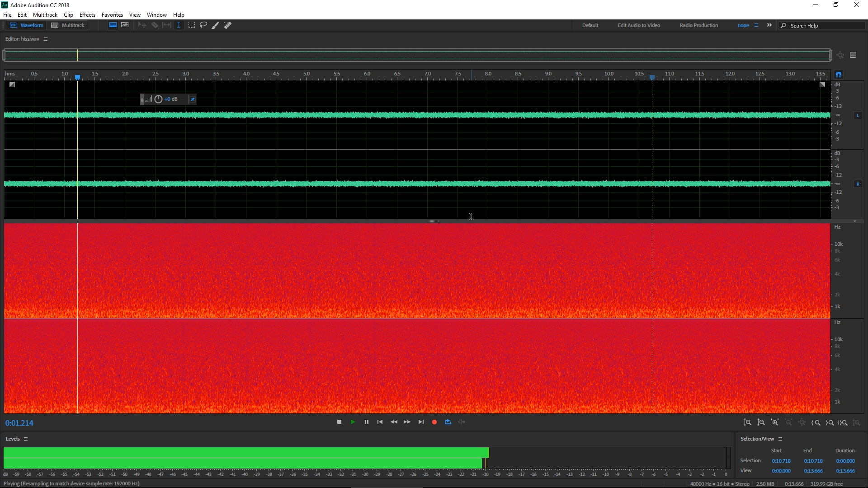868x488 pixels.
Task: Toggle Loop Playback button
Action: point(448,422)
